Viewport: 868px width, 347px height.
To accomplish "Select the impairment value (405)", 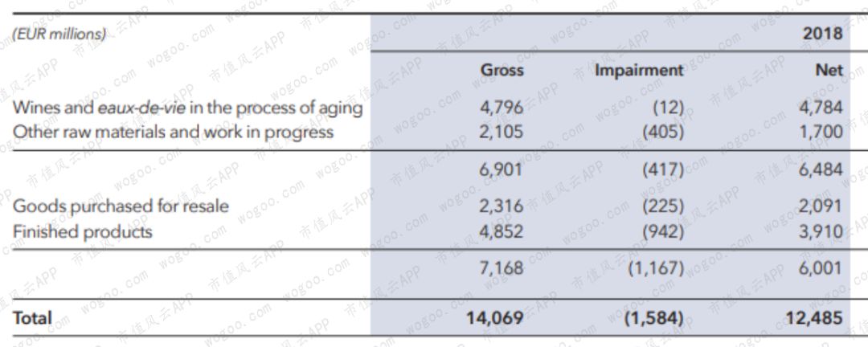I will click(x=663, y=131).
